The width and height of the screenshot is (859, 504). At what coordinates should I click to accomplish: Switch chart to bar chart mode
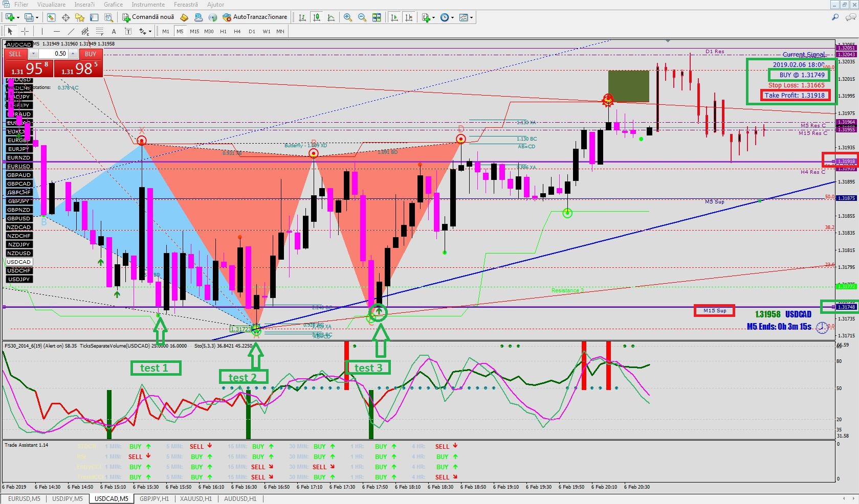302,17
